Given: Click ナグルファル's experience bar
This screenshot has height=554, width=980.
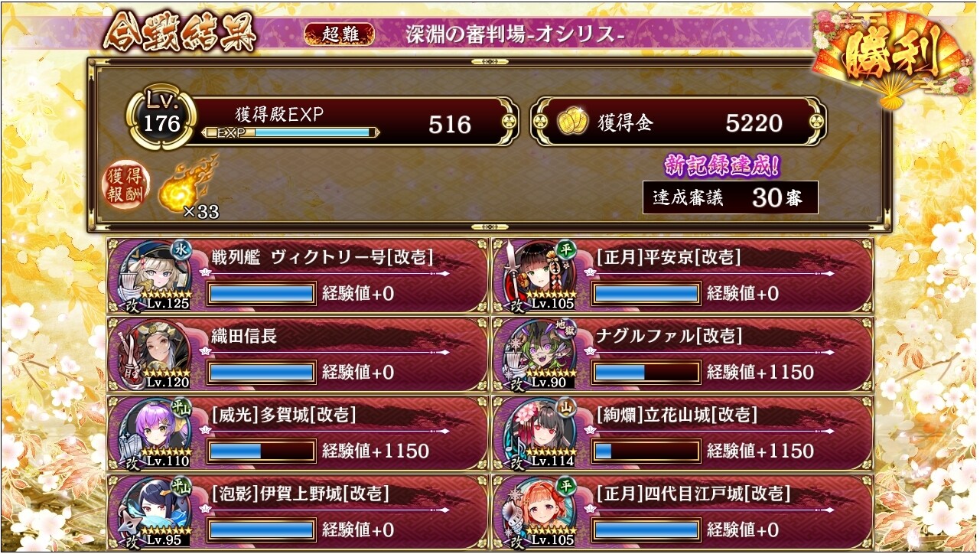Looking at the screenshot, I should click(x=646, y=373).
